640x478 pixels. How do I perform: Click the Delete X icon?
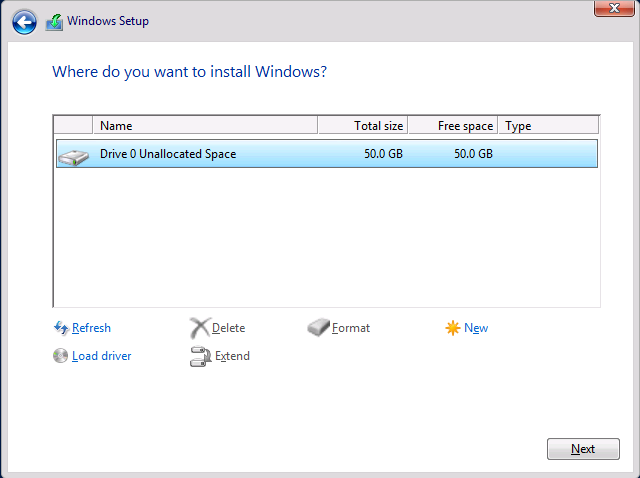[x=200, y=328]
